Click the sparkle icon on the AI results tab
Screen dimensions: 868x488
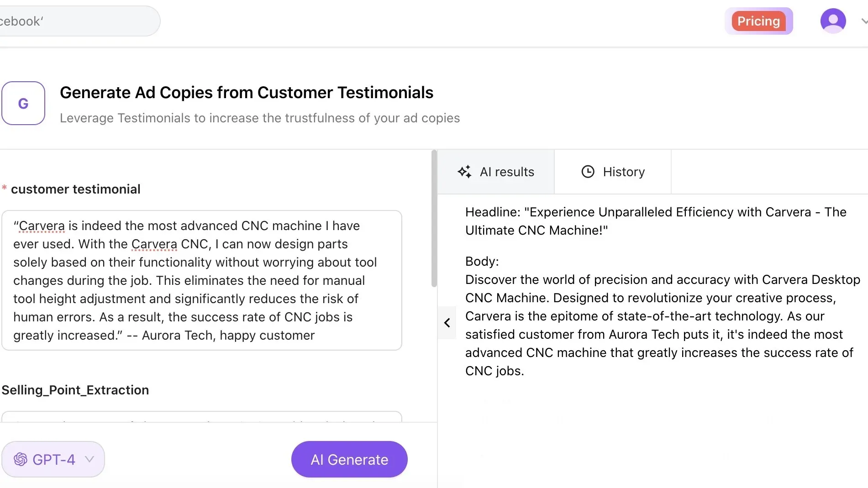(x=465, y=172)
